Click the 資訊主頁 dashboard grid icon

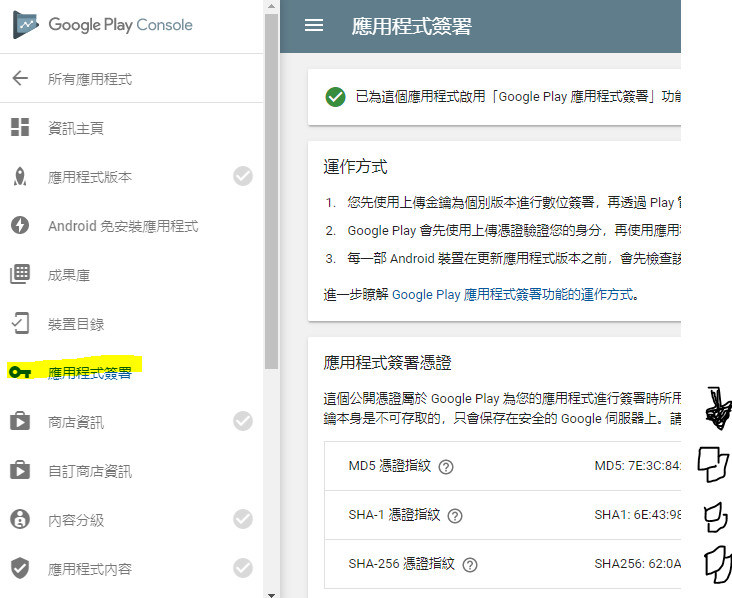click(x=20, y=128)
